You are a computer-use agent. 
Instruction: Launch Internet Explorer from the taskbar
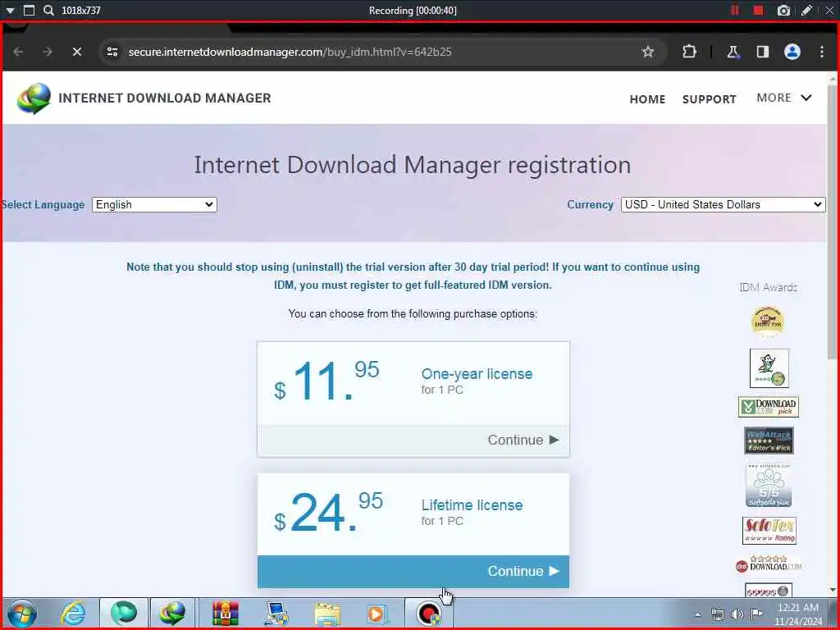coord(73,614)
